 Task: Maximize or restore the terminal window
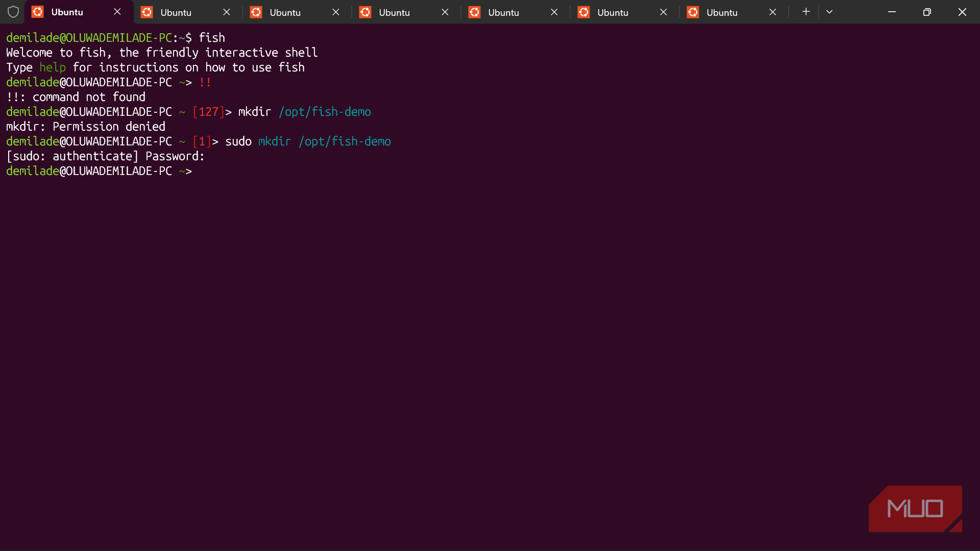point(927,12)
